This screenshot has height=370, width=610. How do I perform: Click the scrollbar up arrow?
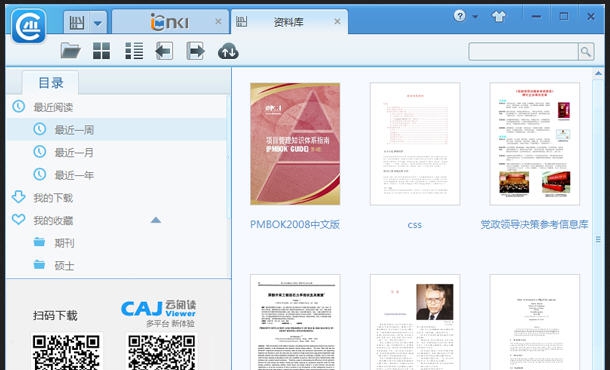pyautogui.click(x=598, y=73)
